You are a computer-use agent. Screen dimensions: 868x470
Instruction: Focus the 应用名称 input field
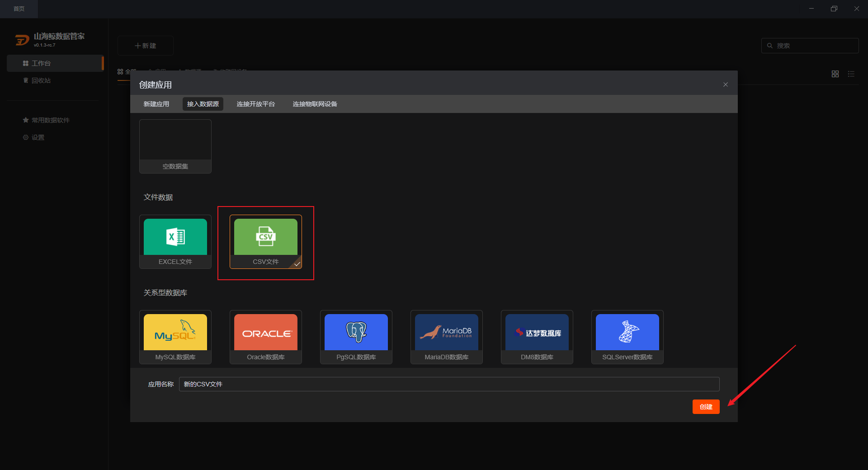click(449, 384)
